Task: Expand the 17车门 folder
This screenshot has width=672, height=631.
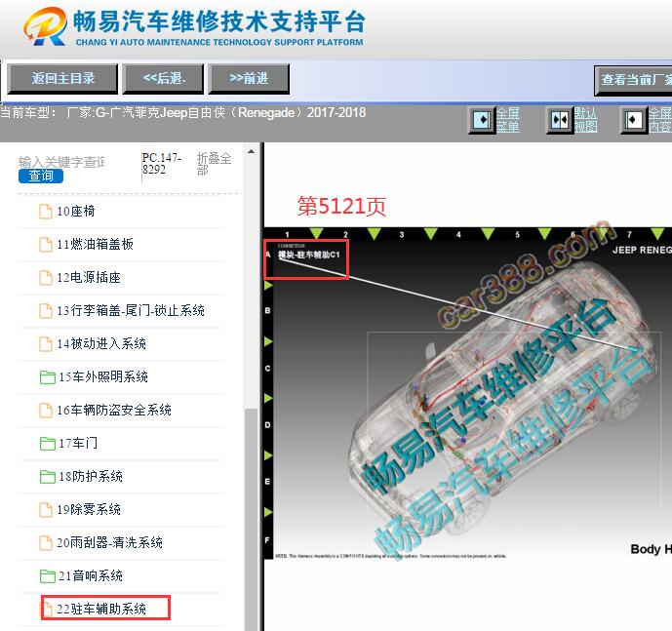Action: click(78, 443)
